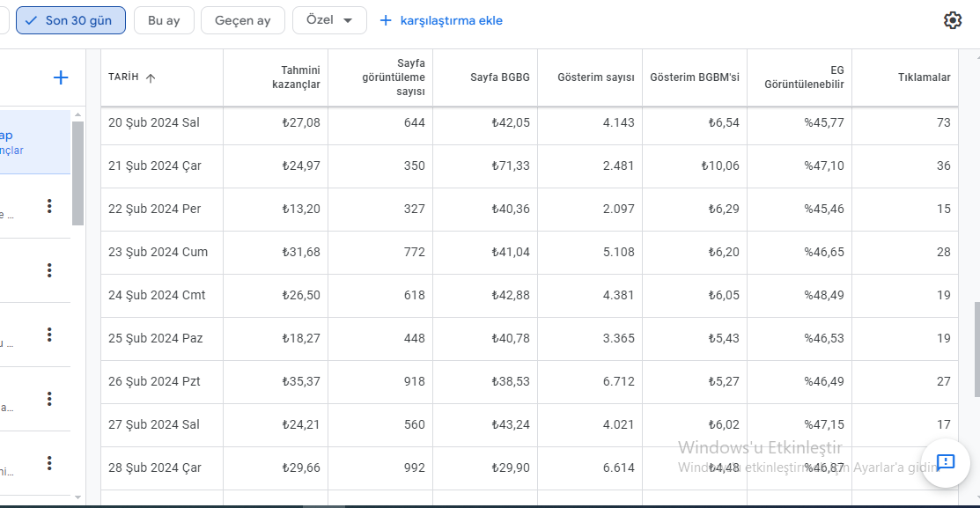Open the first three-dot menu in sidebar
The width and height of the screenshot is (980, 508).
(x=49, y=206)
